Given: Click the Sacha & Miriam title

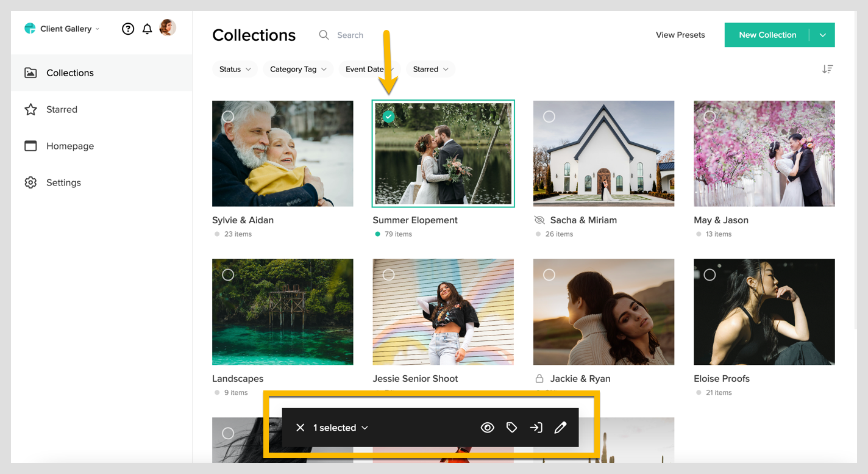Looking at the screenshot, I should coord(583,220).
